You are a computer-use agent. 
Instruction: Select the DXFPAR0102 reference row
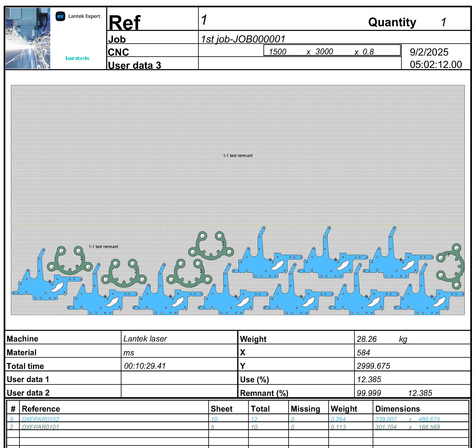coord(40,419)
